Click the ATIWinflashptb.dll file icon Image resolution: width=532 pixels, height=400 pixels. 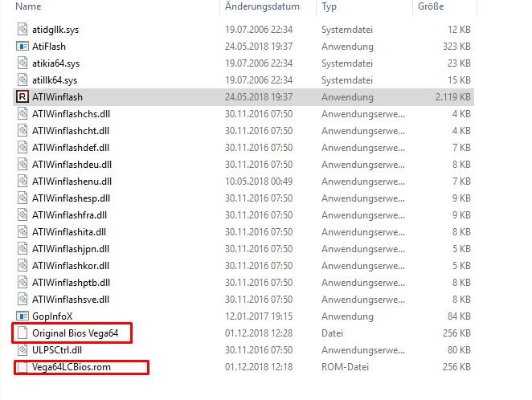[x=23, y=283]
